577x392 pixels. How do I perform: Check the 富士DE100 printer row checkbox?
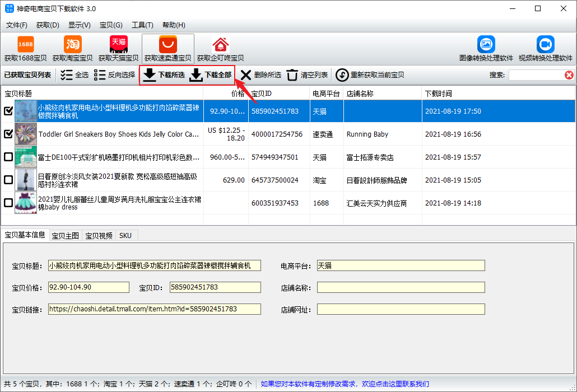pyautogui.click(x=8, y=157)
